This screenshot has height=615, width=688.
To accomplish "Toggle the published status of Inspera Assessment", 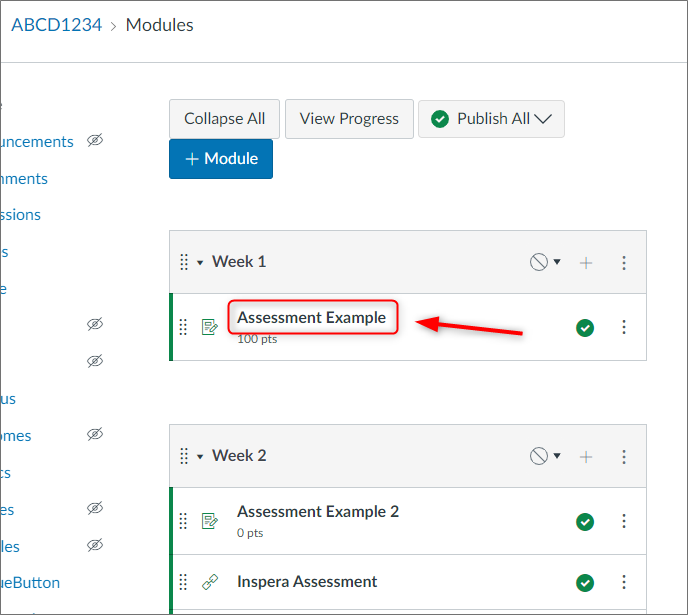I will pyautogui.click(x=585, y=583).
